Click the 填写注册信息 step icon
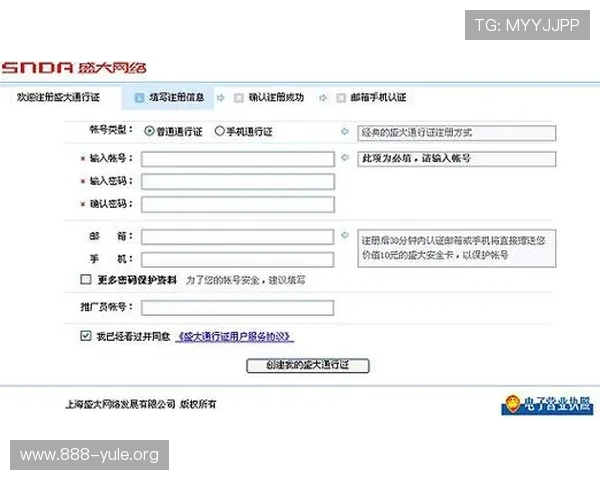 [139, 98]
